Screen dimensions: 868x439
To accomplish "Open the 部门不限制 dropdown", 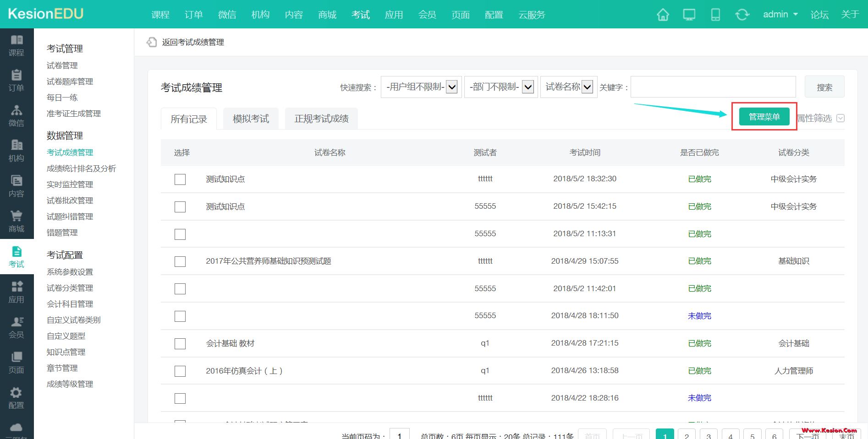I will (500, 87).
